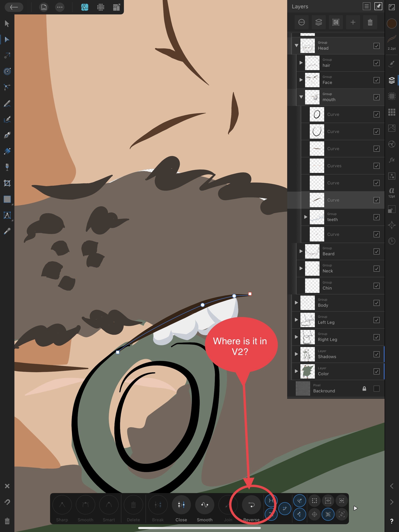The image size is (399, 532).
Task: Select the Node tool
Action: (x=7, y=40)
